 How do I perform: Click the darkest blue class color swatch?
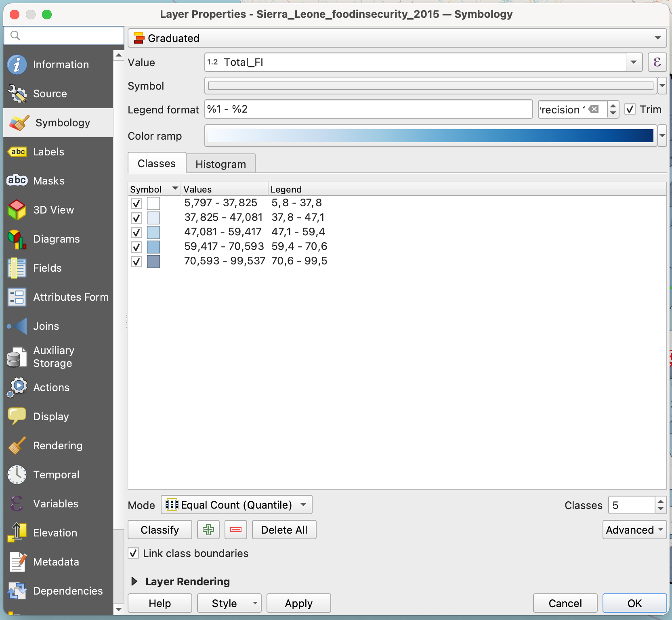coord(153,262)
